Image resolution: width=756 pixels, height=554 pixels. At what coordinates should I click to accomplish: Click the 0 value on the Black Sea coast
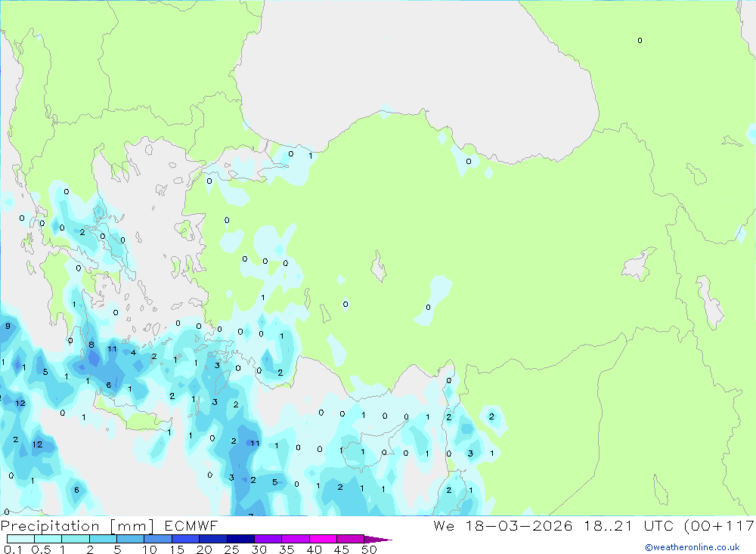pos(469,162)
